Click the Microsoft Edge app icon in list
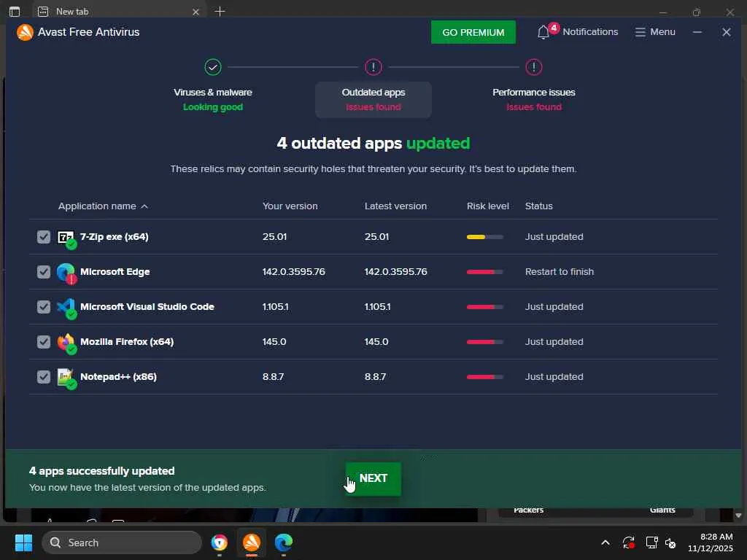The height and width of the screenshot is (560, 747). tap(66, 272)
